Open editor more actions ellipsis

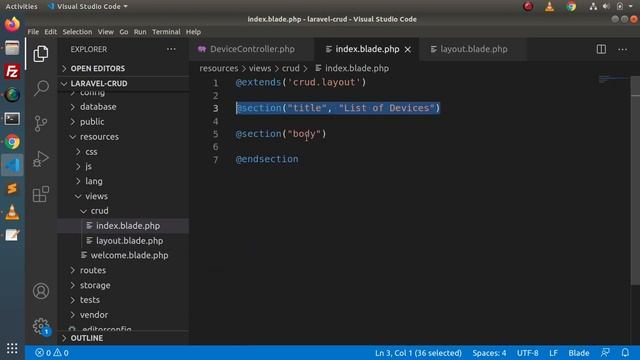coord(622,49)
